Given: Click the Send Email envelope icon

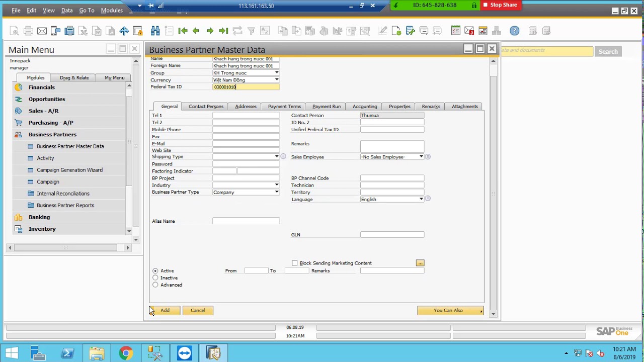Looking at the screenshot, I should point(42,31).
